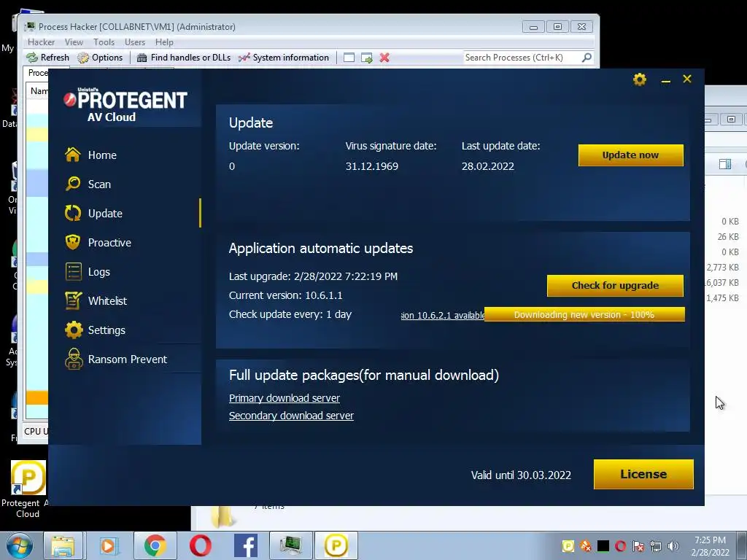Click Refresh in Process Hacker toolbar
747x560 pixels.
click(47, 58)
